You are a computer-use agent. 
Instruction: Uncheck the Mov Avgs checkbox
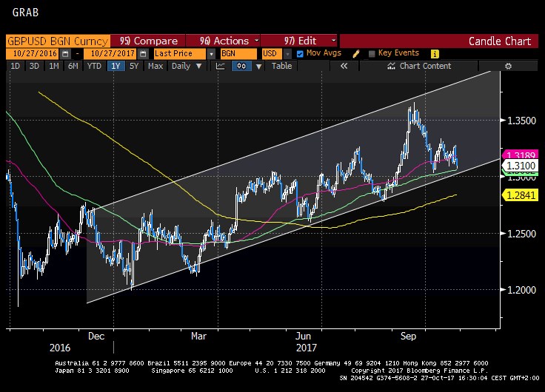pyautogui.click(x=300, y=54)
